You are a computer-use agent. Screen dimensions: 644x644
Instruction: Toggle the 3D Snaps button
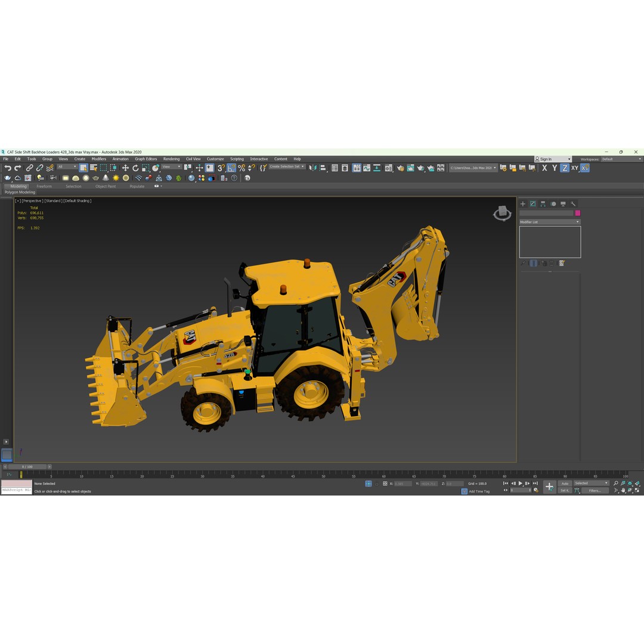coord(221,168)
